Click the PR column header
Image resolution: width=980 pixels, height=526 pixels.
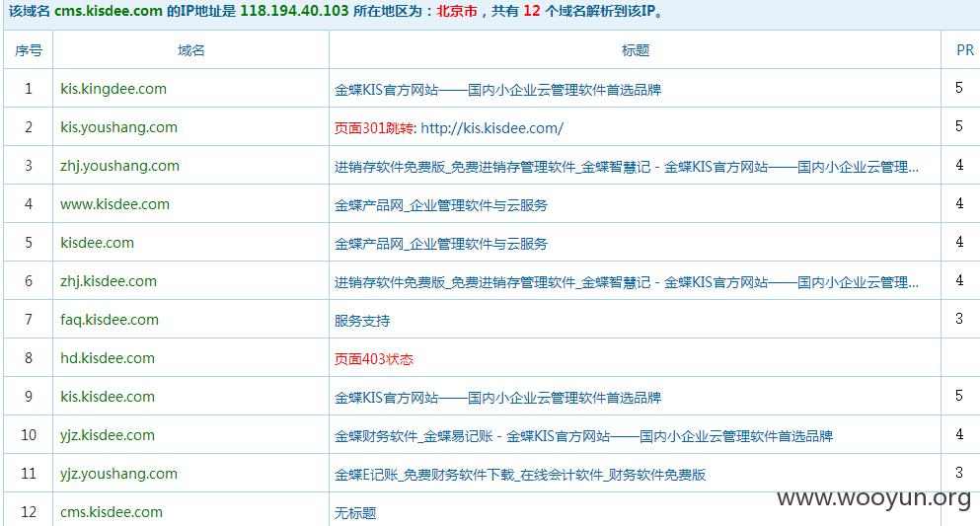(x=964, y=50)
